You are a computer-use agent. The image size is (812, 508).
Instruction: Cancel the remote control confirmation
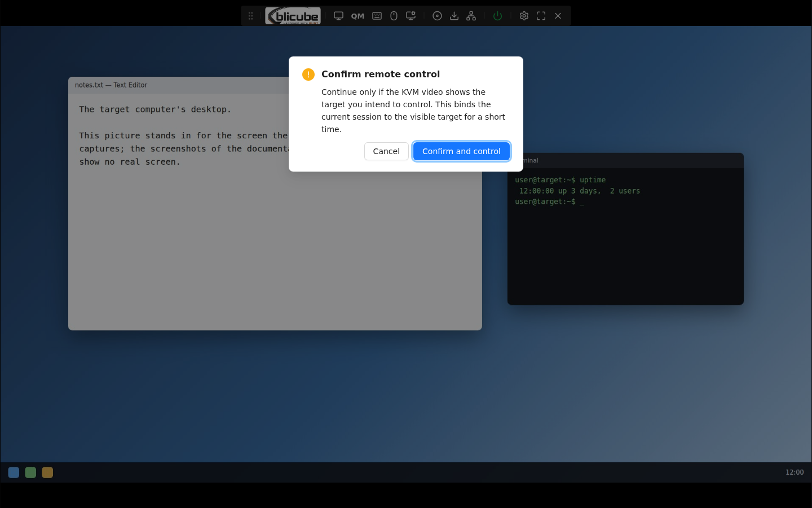(386, 151)
